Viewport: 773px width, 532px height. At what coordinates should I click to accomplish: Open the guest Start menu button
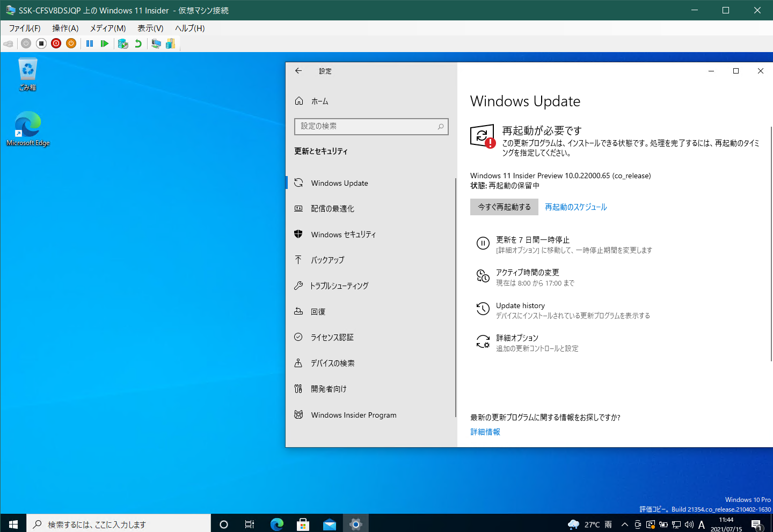13,524
